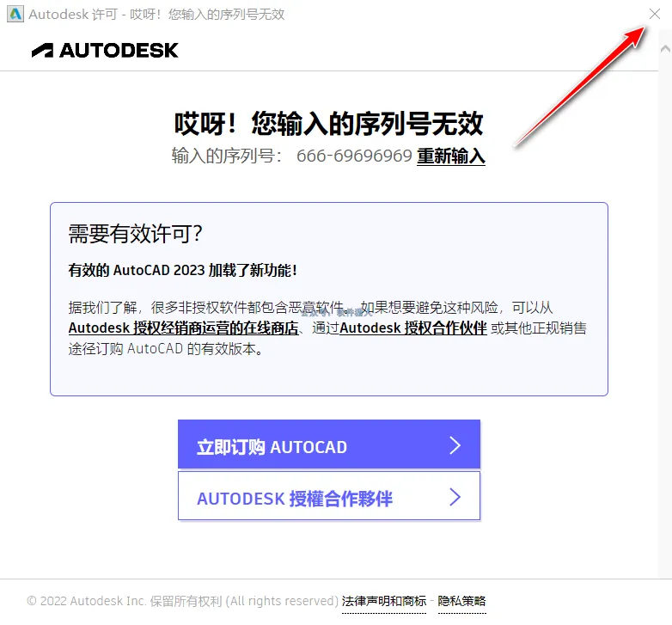Open the Autodesk 授权经销商运营的在线商店 link
Screen dimensions: 672x625
pos(183,328)
